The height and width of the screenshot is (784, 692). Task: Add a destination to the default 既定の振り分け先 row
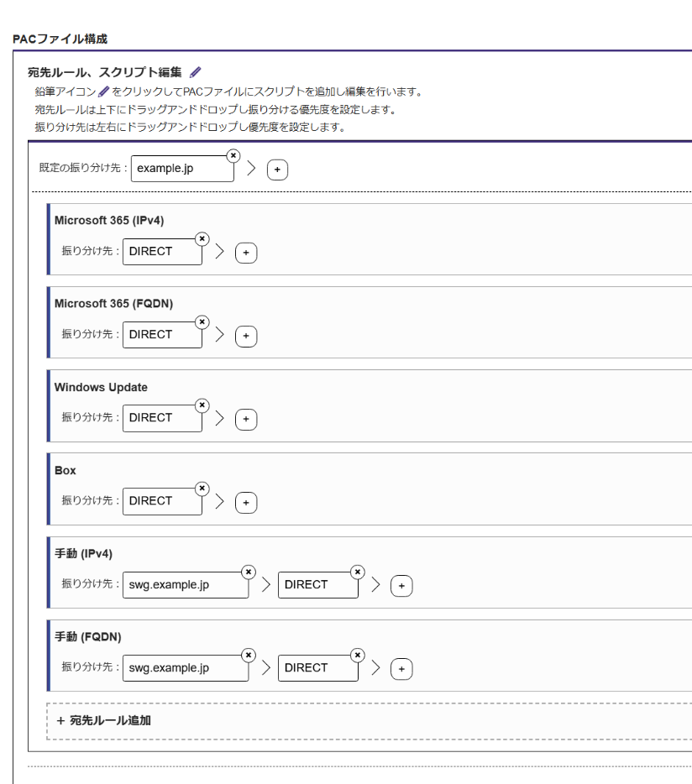[277, 170]
